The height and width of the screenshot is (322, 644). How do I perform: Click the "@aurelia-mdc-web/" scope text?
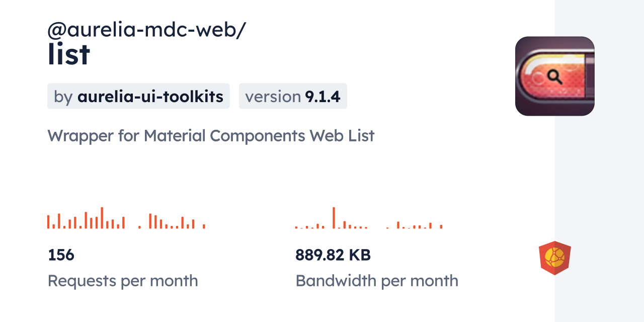coord(146,30)
